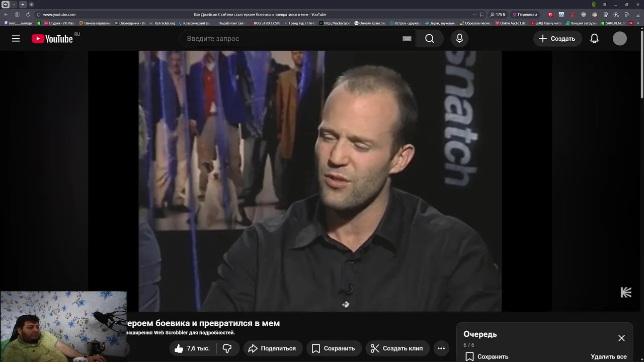
Task: Open the account avatar menu
Action: 620,39
